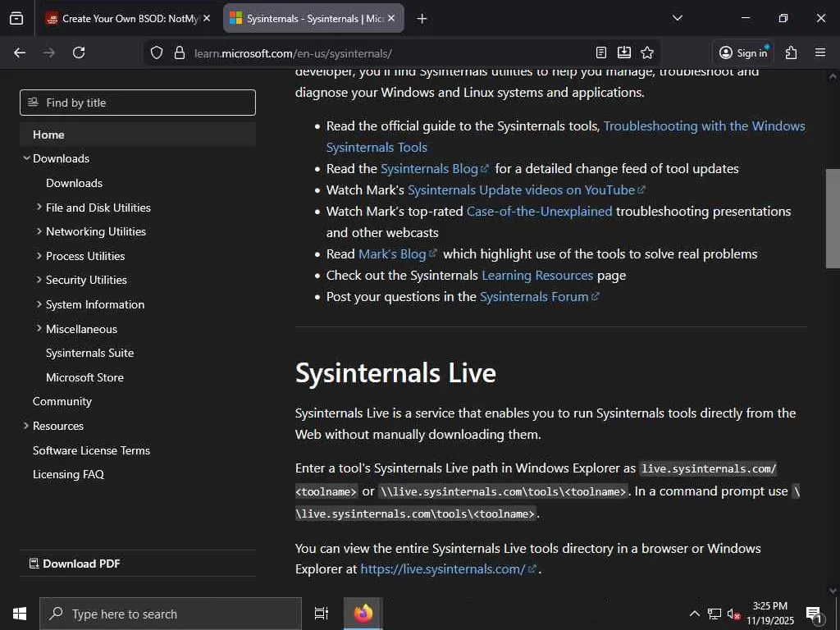The image size is (840, 630).
Task: Open Case-of-the-Unexplained link
Action: (x=539, y=212)
